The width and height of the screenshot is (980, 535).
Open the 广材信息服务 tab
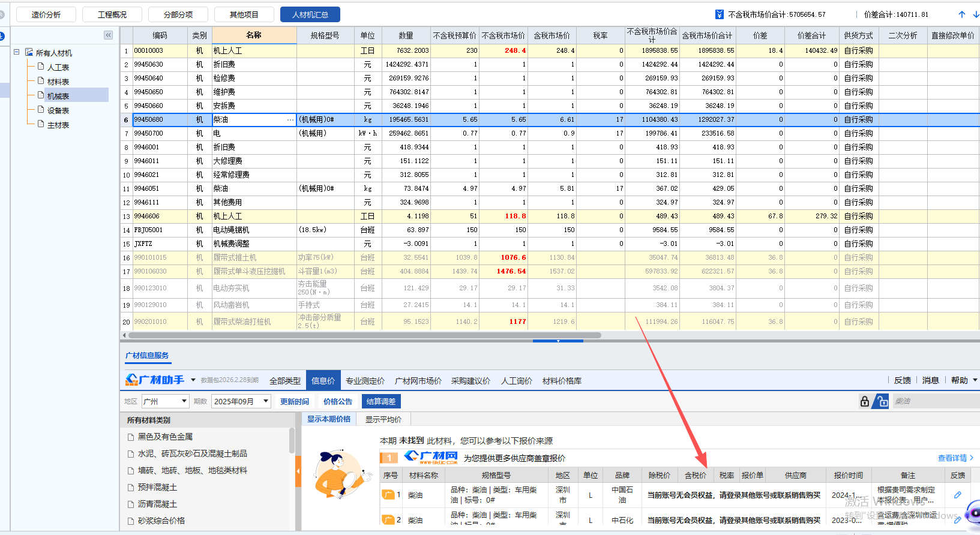(x=147, y=356)
